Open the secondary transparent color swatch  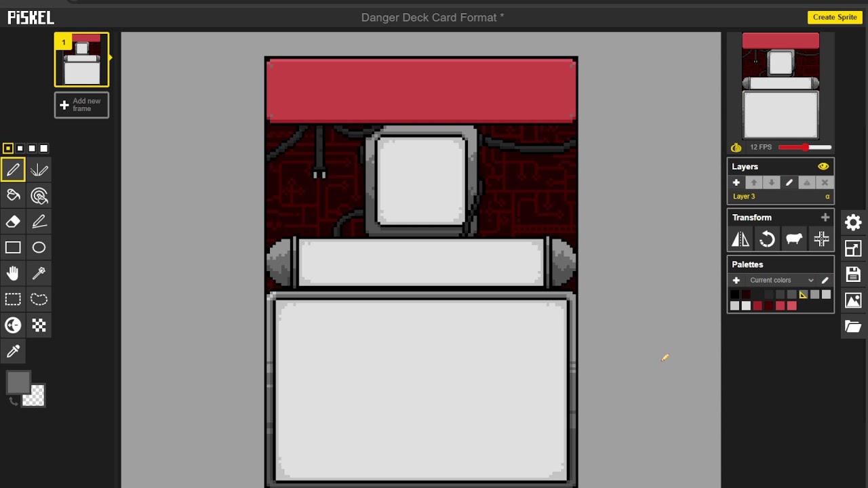click(x=34, y=395)
